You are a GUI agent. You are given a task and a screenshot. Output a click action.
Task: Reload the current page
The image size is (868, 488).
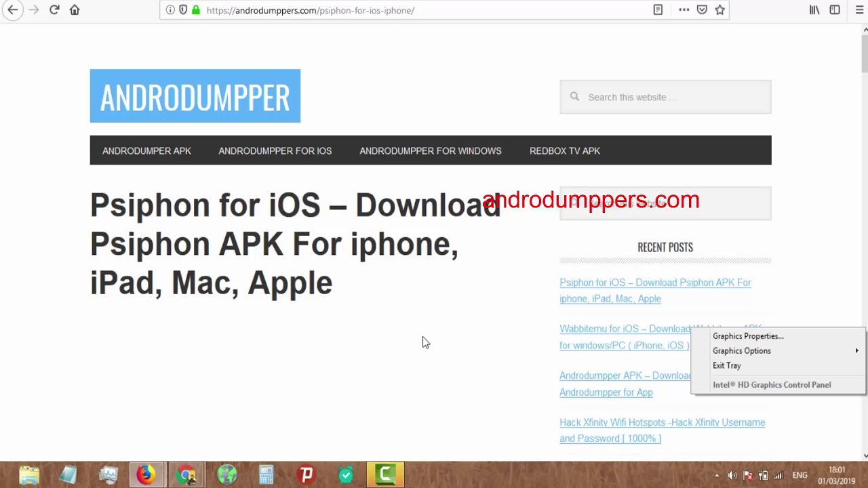pos(54,10)
